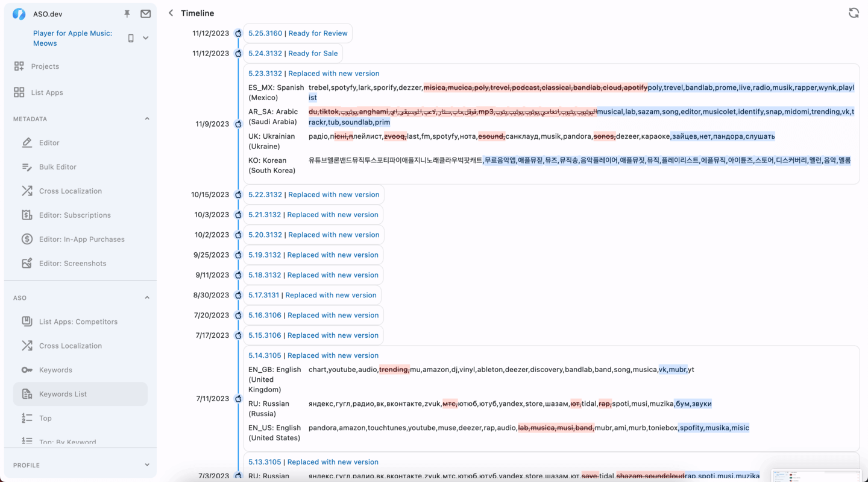Click the Screenshots editor icon

pyautogui.click(x=27, y=264)
